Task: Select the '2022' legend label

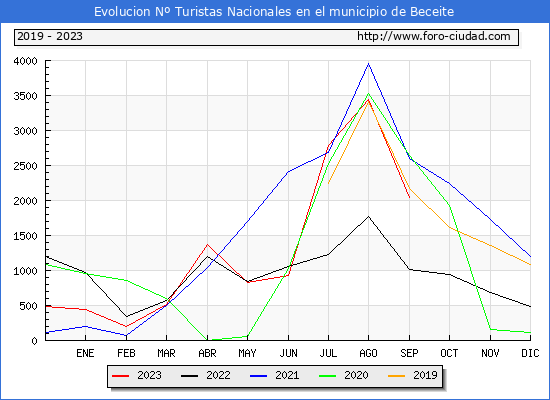Action: pyautogui.click(x=218, y=375)
